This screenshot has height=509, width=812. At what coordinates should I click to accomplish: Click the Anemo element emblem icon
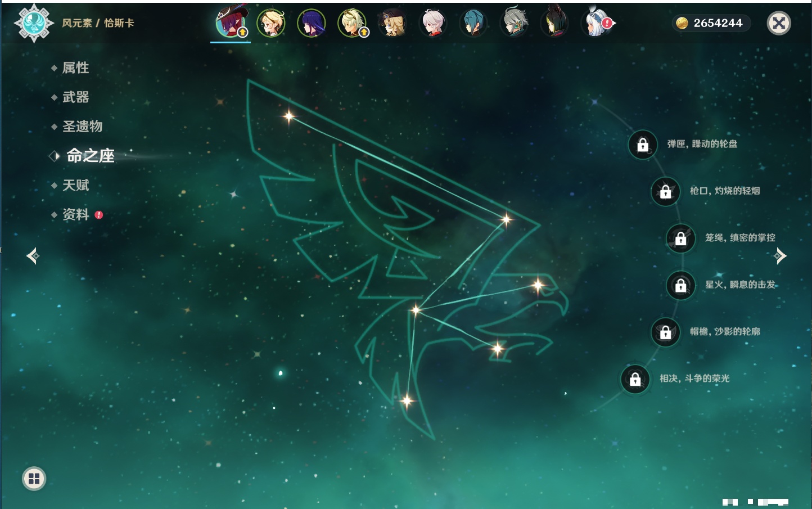[x=34, y=23]
